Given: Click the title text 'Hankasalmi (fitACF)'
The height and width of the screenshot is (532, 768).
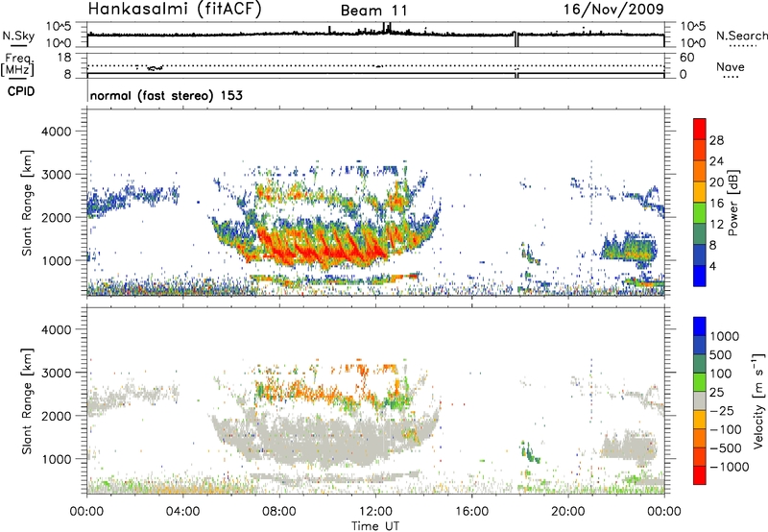Looking at the screenshot, I should pyautogui.click(x=175, y=10).
